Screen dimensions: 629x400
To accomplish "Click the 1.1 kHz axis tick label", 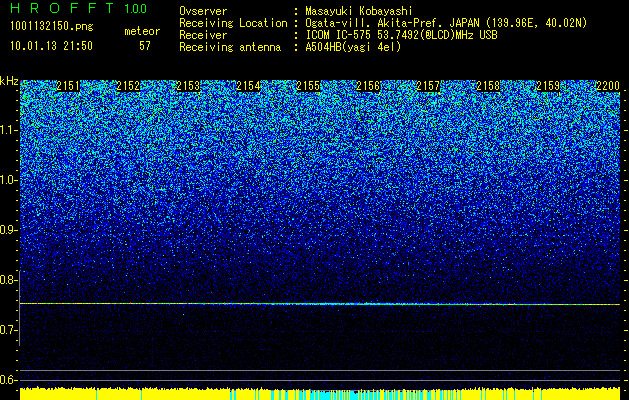I will [x=8, y=130].
